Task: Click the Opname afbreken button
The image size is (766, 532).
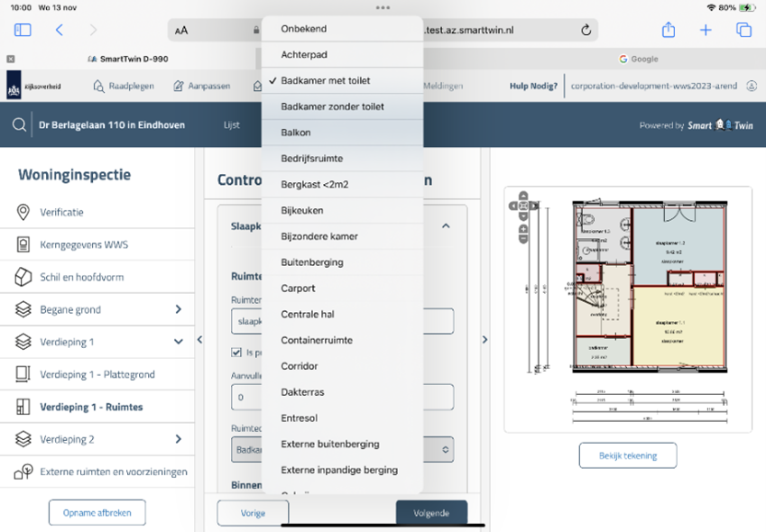Action: pyautogui.click(x=97, y=513)
